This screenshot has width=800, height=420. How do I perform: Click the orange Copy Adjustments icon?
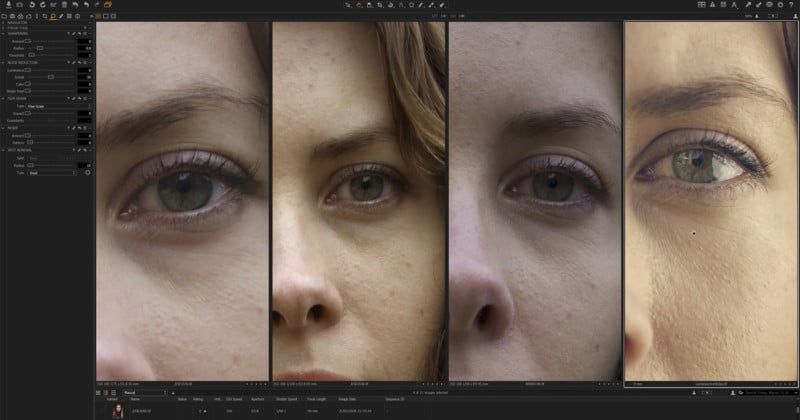tap(108, 5)
